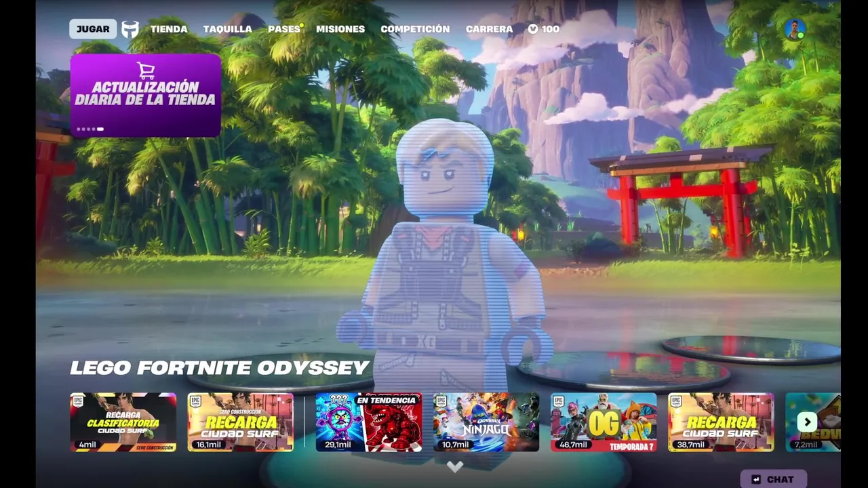Open the MISIONES tab
This screenshot has width=868, height=488.
point(340,29)
